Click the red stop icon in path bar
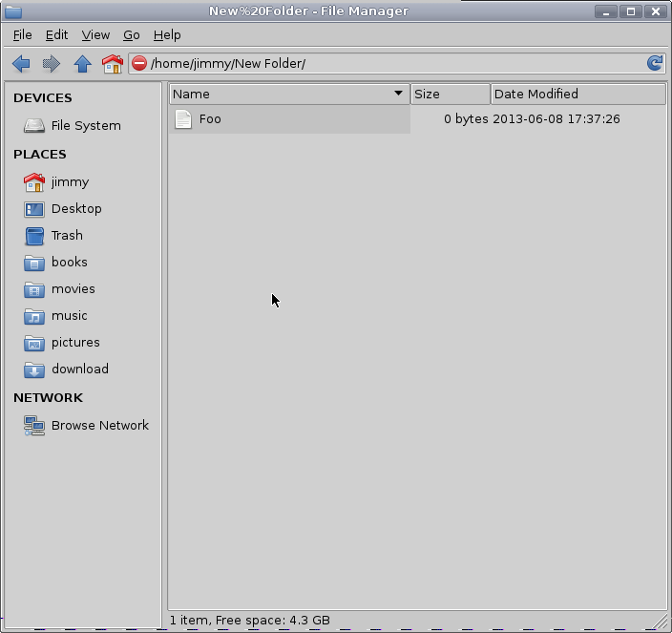 coord(139,64)
